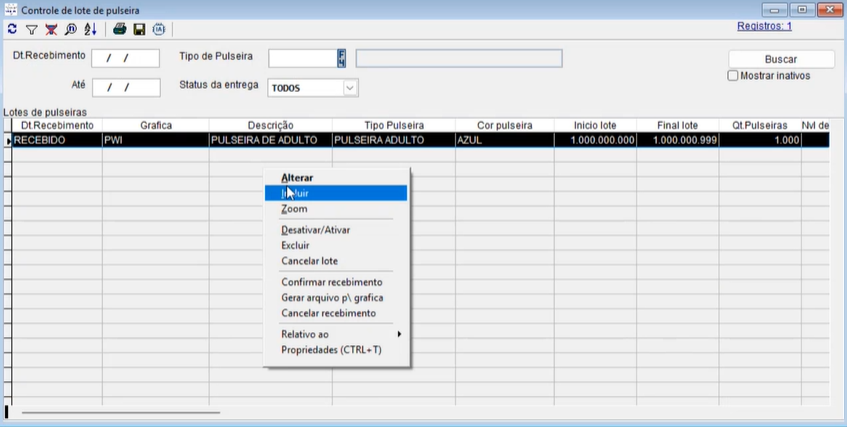Choose Confirmar recebimento in the context menu

pyautogui.click(x=331, y=282)
